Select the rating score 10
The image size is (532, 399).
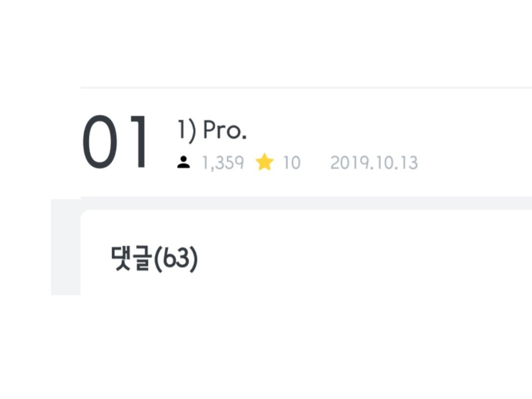[292, 162]
